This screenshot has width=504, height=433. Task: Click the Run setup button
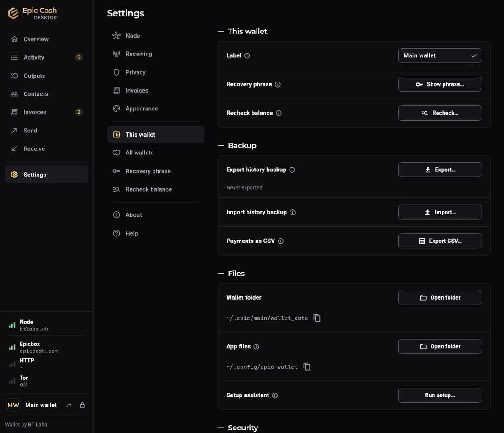point(440,395)
